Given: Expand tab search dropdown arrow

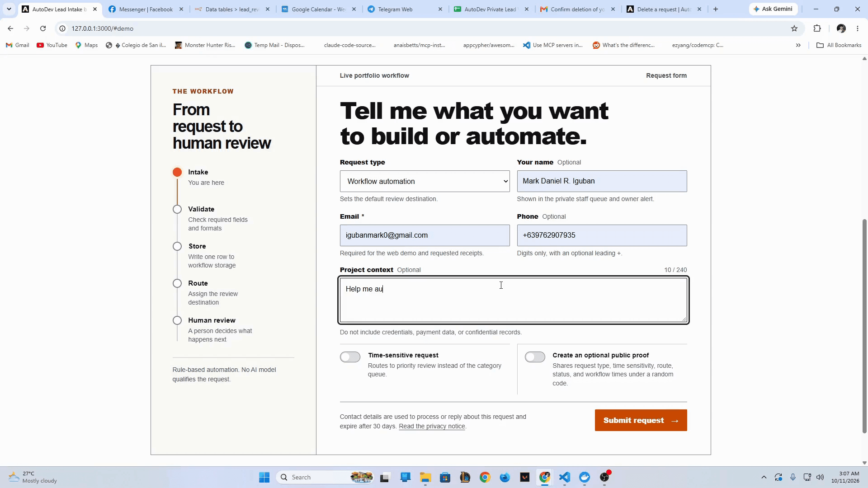Looking at the screenshot, I should [x=9, y=9].
